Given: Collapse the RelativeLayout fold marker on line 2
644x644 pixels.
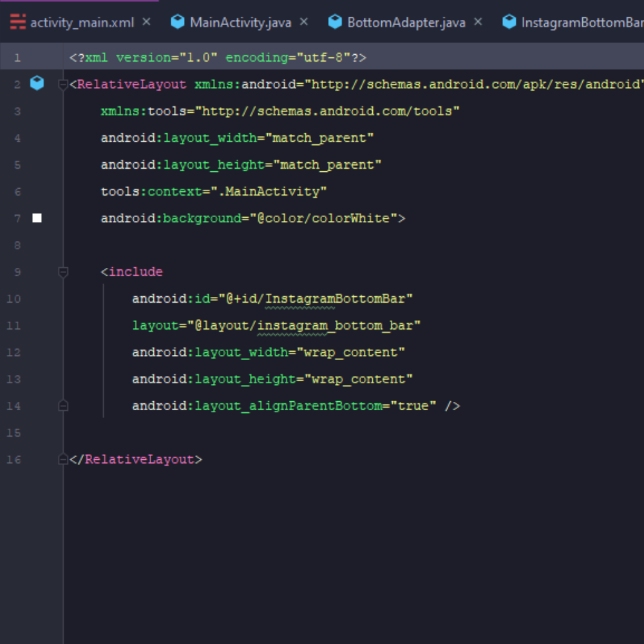Looking at the screenshot, I should [62, 83].
